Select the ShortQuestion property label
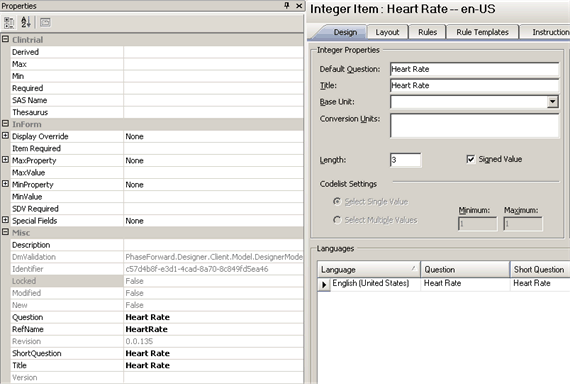The width and height of the screenshot is (570, 384). (36, 353)
